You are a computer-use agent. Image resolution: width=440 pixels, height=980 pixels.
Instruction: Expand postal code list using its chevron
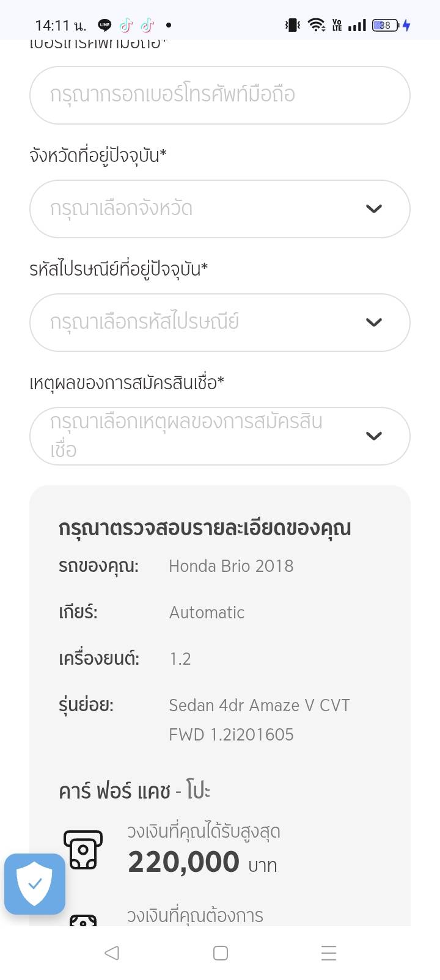373,323
